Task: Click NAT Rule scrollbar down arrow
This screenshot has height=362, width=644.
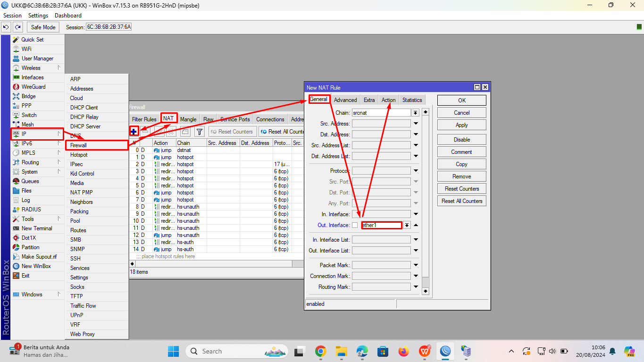Action: point(426,291)
